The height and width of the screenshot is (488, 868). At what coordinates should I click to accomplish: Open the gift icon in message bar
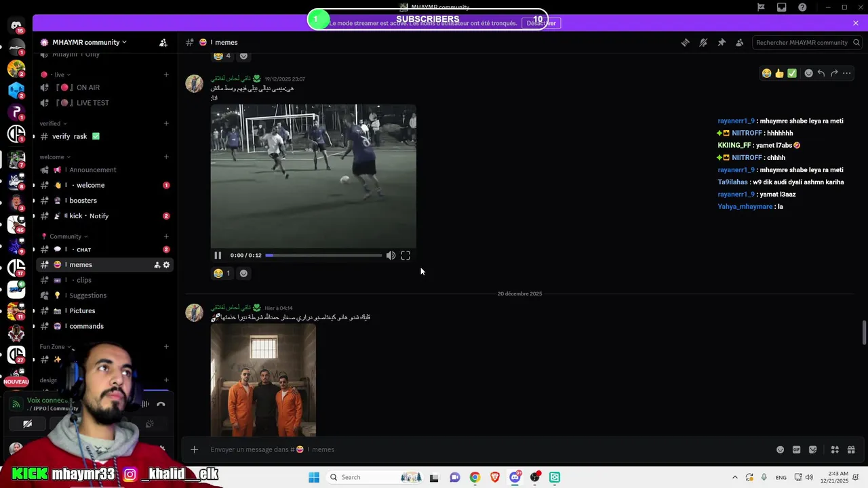point(851,449)
